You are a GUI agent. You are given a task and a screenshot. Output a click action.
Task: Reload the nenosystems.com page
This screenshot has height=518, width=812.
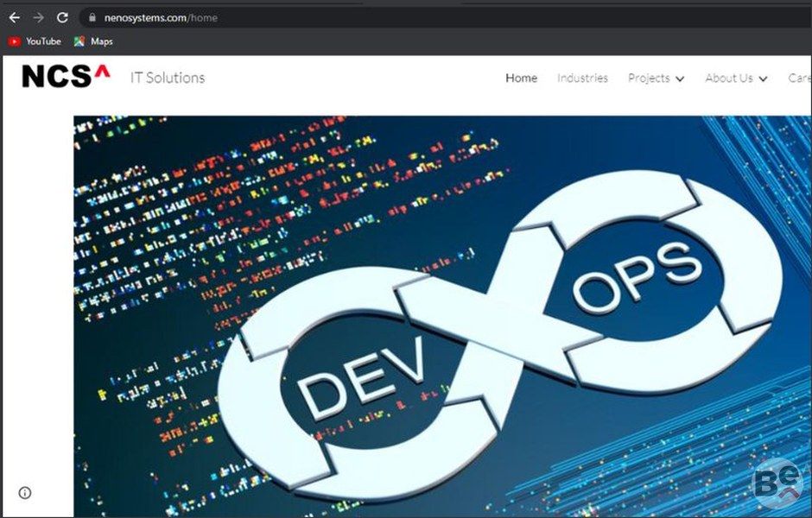pos(62,17)
